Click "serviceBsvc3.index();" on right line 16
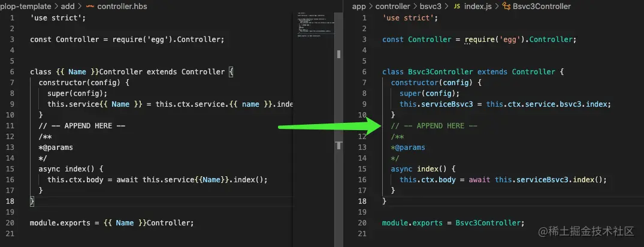 coord(562,180)
